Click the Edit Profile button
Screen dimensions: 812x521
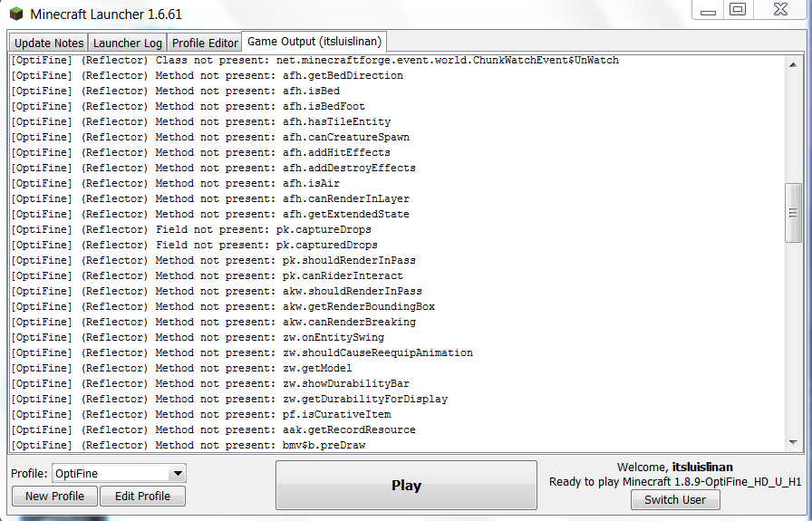[x=142, y=497]
